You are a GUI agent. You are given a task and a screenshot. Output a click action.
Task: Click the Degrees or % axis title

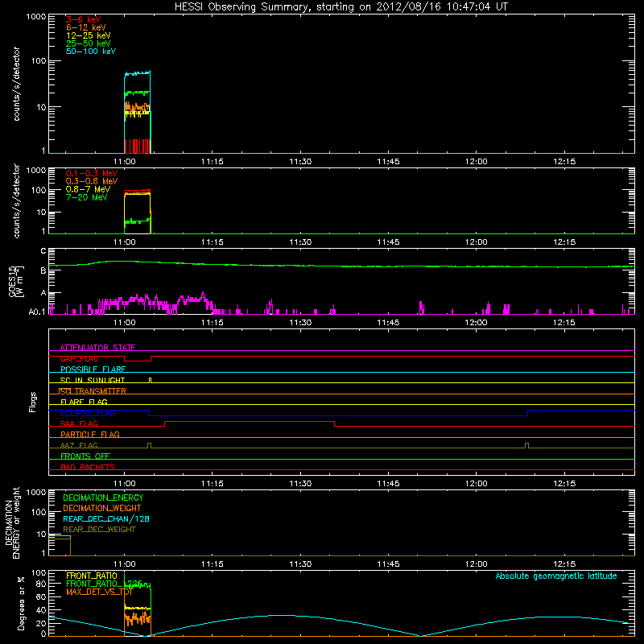coord(21,604)
